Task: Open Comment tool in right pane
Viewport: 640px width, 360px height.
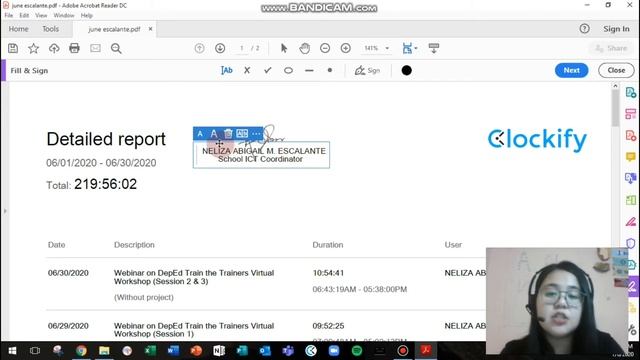Action: coord(630,157)
